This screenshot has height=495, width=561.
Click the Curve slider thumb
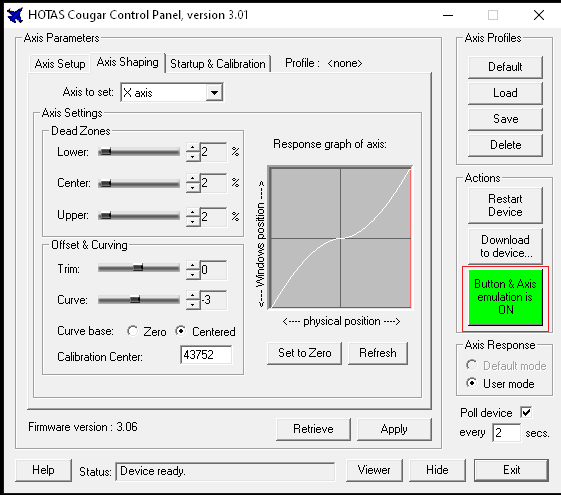135,299
